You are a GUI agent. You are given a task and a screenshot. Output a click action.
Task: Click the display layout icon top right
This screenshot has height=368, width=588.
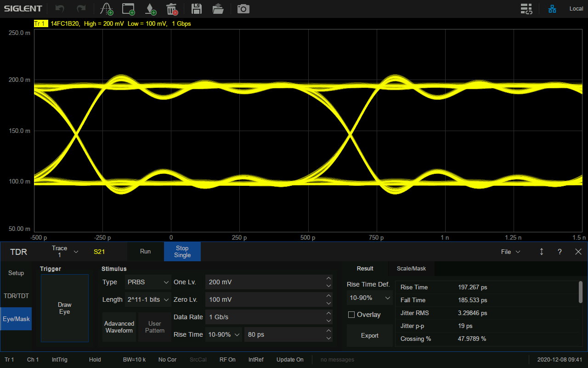(526, 8)
